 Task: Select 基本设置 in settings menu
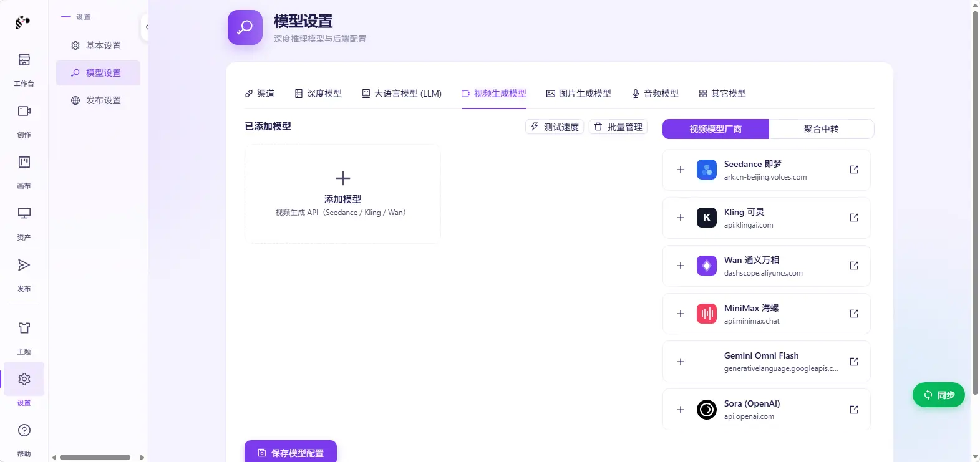point(97,46)
